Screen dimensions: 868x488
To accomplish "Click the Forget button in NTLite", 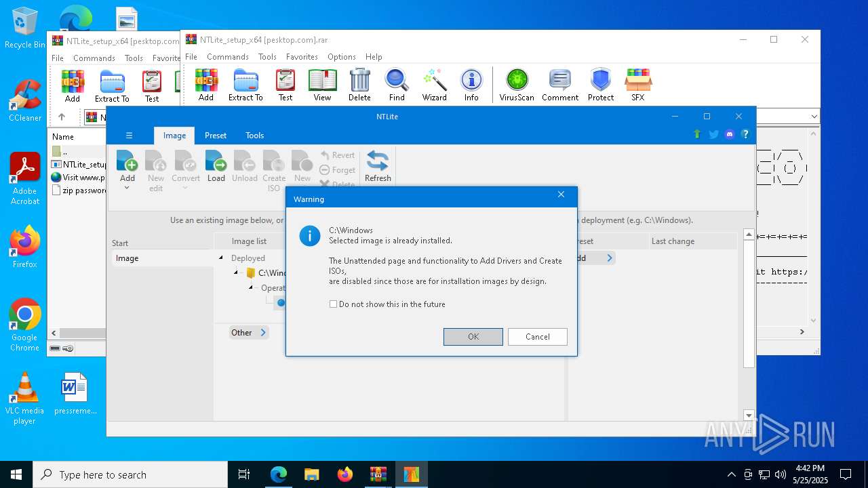I will tap(337, 170).
